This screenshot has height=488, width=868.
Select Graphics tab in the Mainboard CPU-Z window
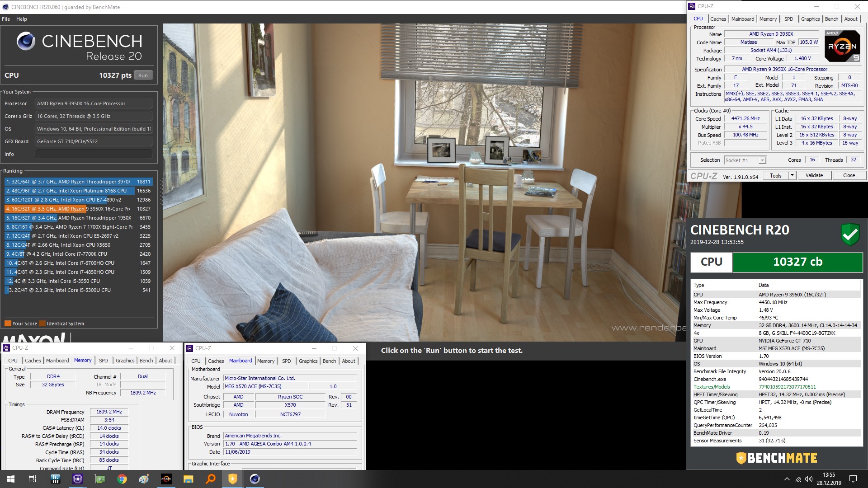308,361
